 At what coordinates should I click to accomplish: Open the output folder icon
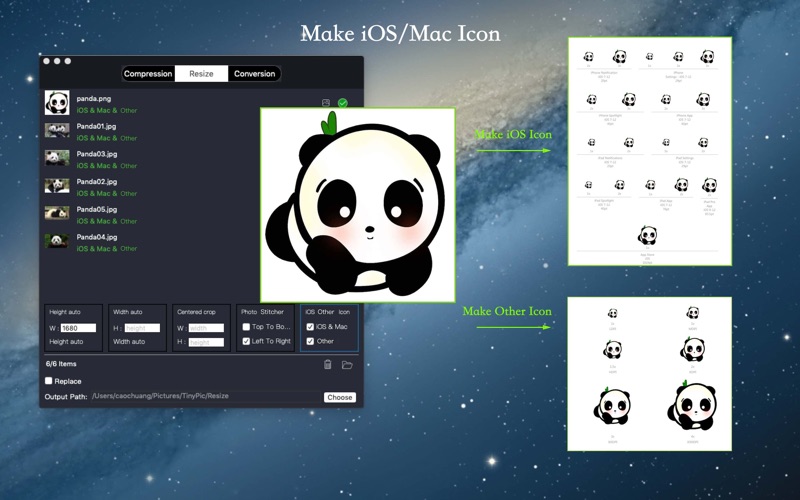(347, 365)
